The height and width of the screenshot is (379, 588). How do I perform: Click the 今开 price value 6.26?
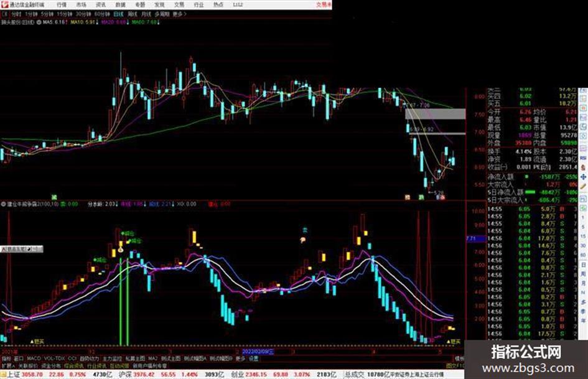[525, 112]
